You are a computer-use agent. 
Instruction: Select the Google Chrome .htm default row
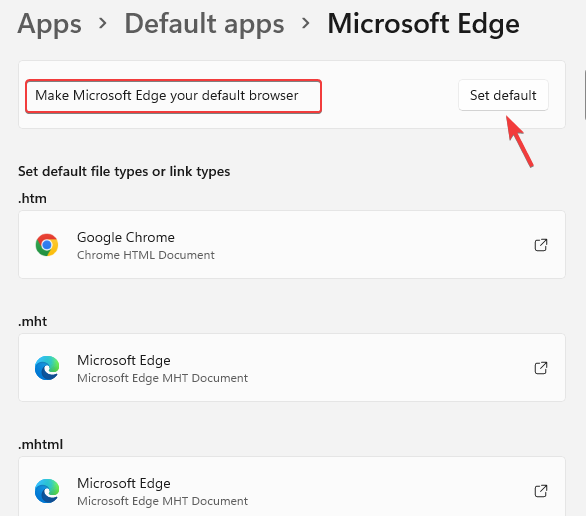tap(292, 245)
